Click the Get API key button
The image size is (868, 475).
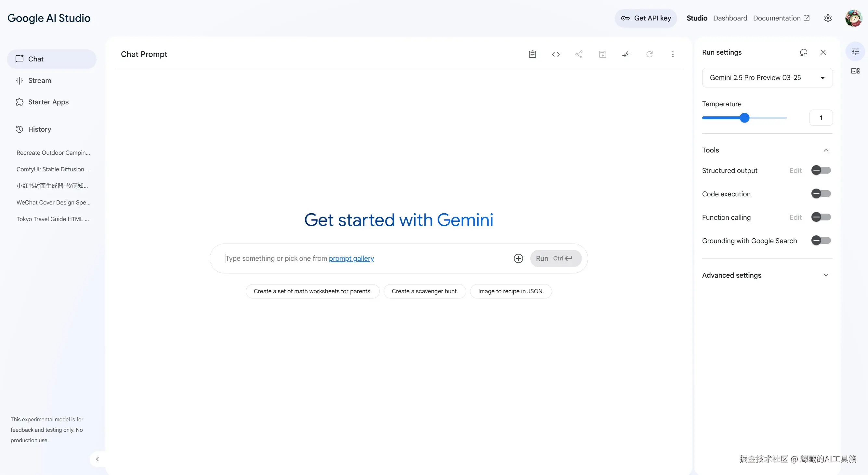click(x=646, y=18)
